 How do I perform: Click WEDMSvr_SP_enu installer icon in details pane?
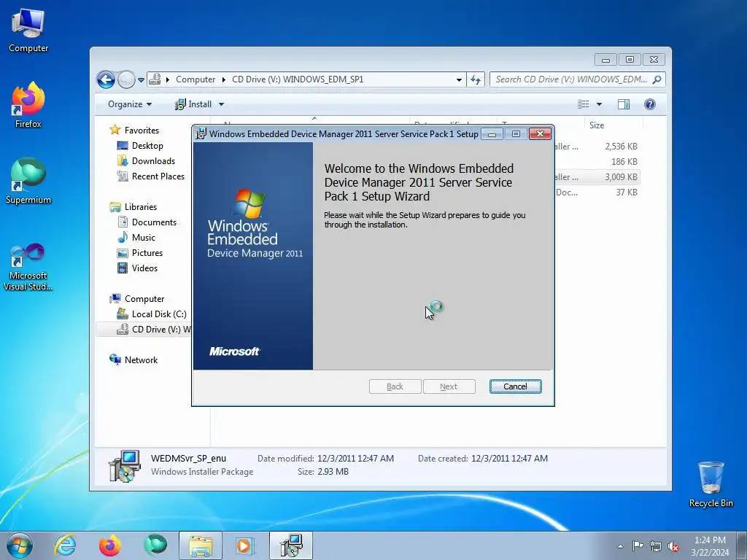click(124, 466)
